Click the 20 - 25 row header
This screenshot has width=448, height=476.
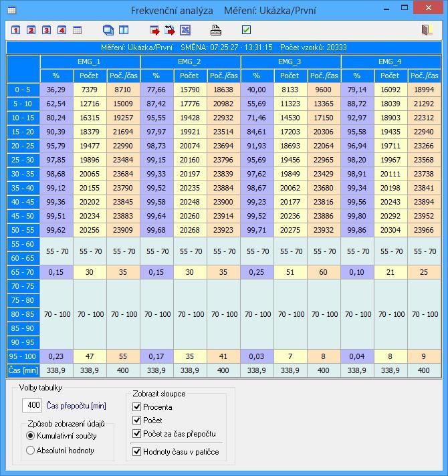(23, 146)
